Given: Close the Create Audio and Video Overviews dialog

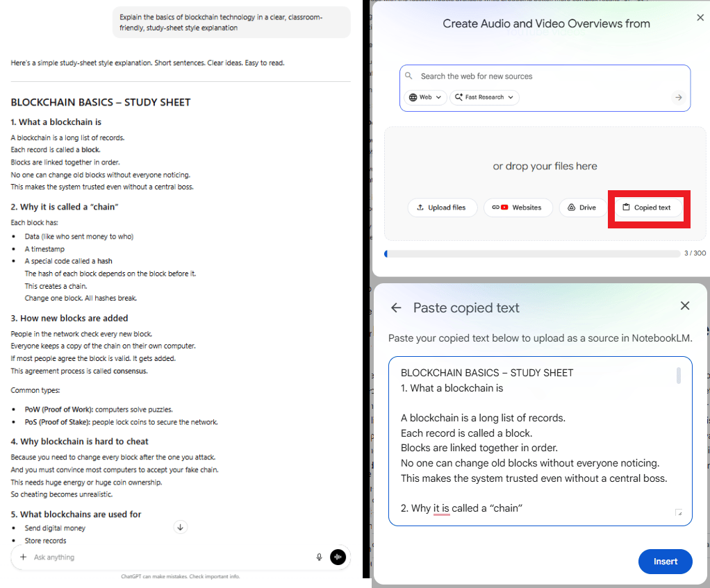Looking at the screenshot, I should (700, 17).
